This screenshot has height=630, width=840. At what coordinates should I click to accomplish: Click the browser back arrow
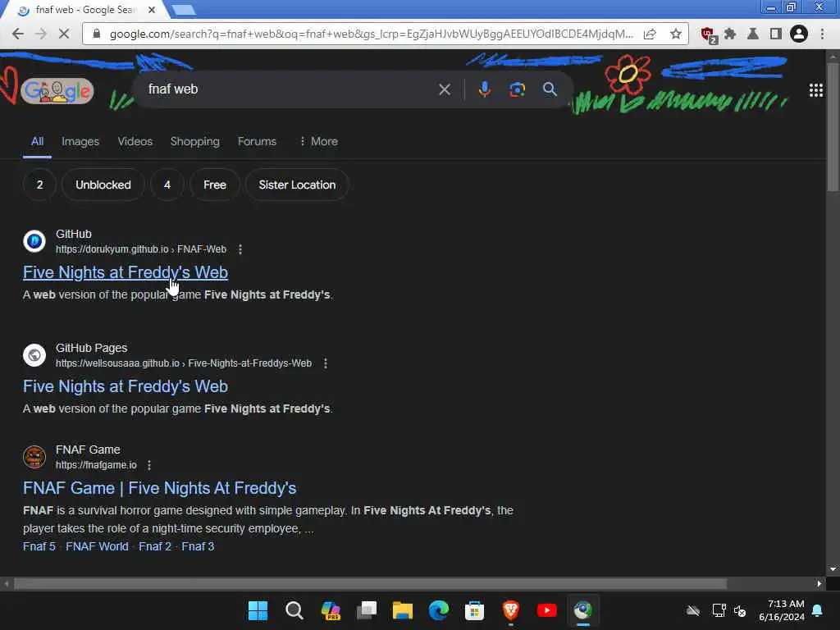coord(18,34)
